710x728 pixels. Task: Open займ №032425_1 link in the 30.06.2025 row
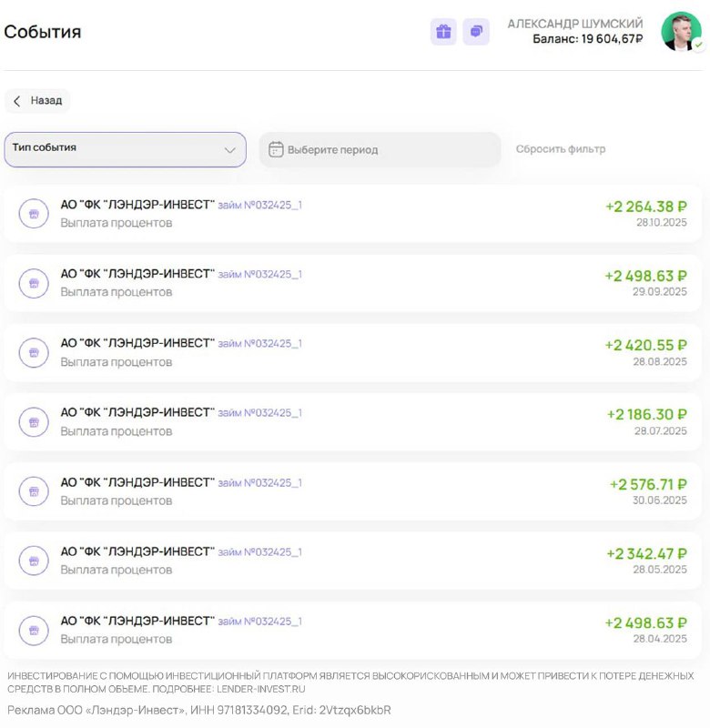click(x=260, y=483)
